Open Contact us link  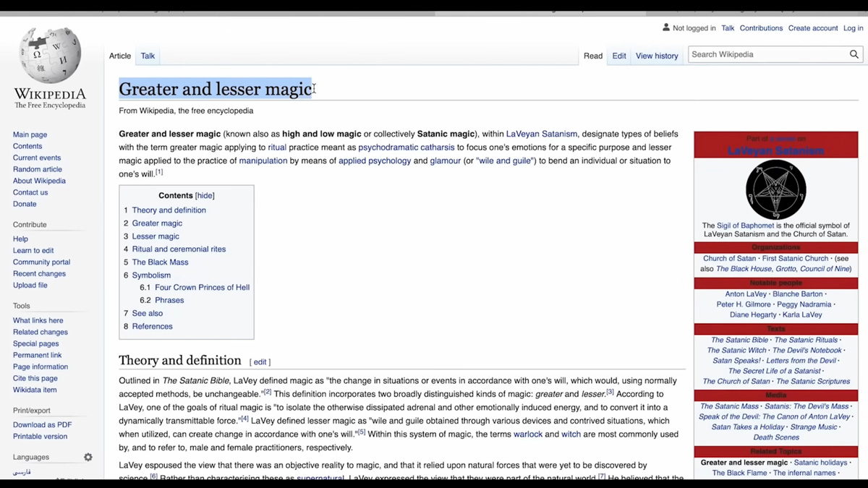(30, 192)
